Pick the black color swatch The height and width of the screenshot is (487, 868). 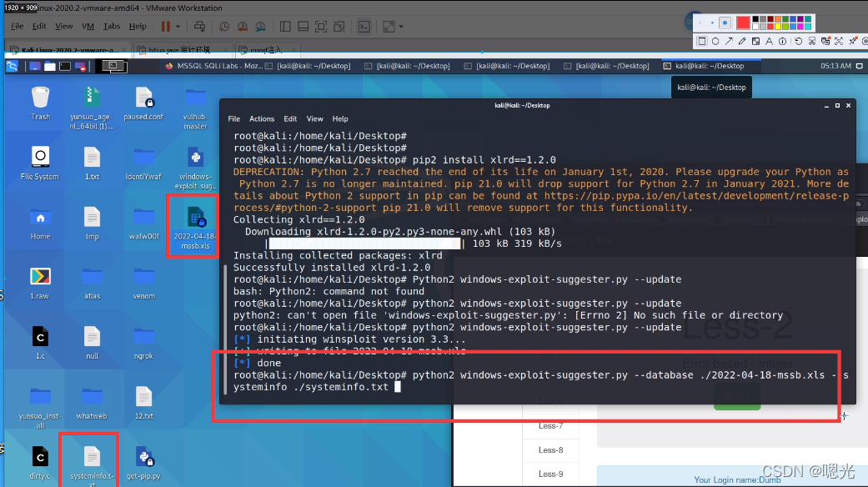[755, 19]
